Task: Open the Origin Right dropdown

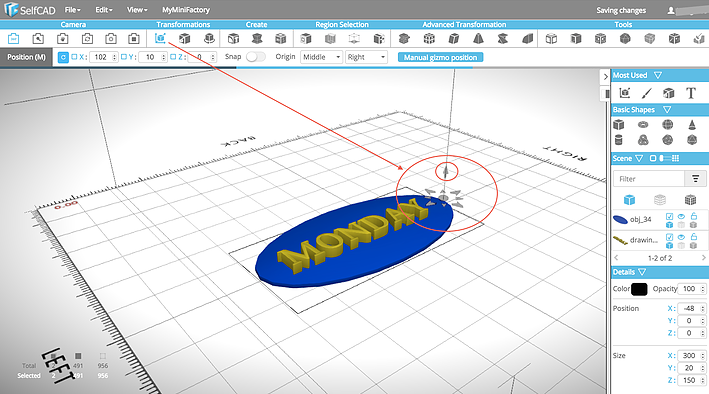Action: 366,57
